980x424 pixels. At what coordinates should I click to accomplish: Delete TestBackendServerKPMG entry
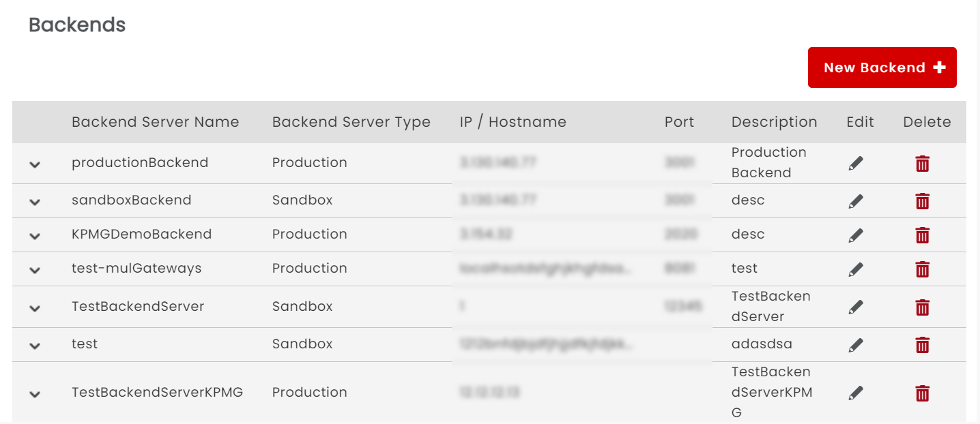pos(922,393)
